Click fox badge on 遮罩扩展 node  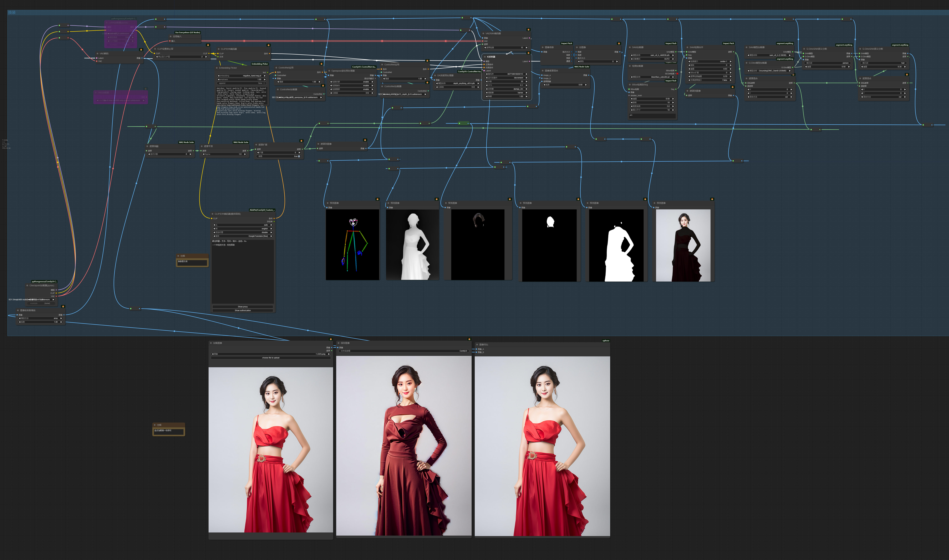coord(301,141)
